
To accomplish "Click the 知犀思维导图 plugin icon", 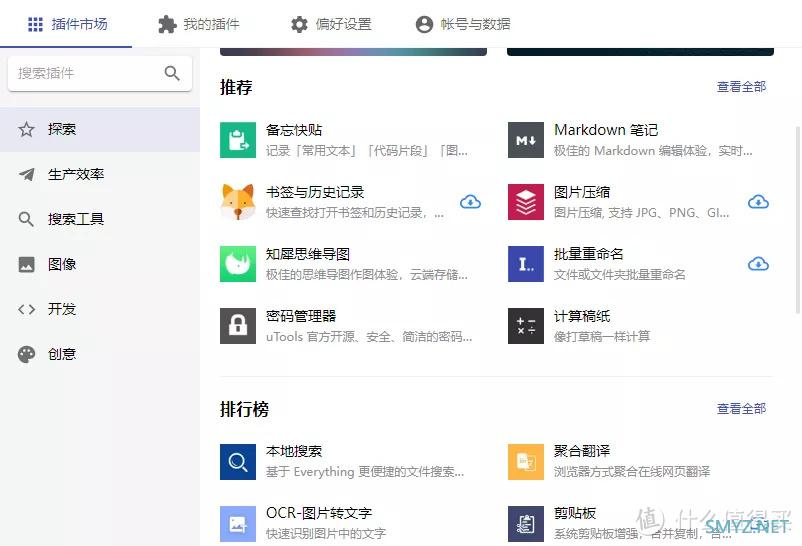I will [x=238, y=264].
